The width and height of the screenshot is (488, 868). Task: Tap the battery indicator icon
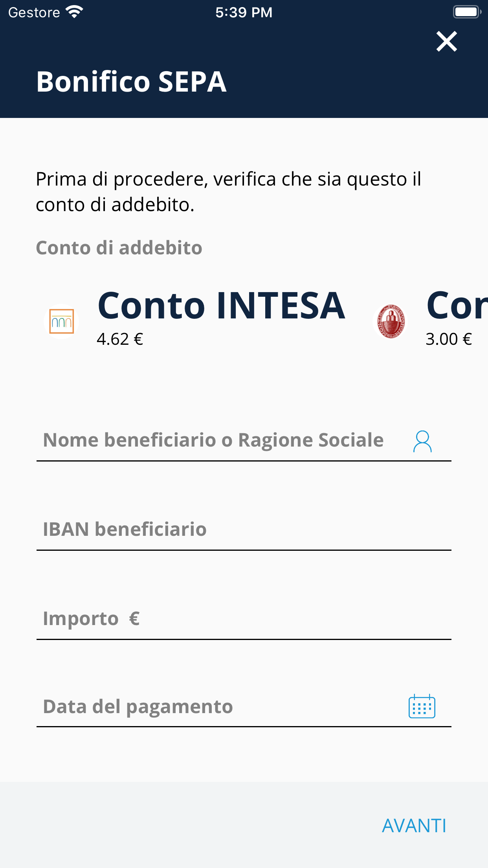(x=466, y=12)
